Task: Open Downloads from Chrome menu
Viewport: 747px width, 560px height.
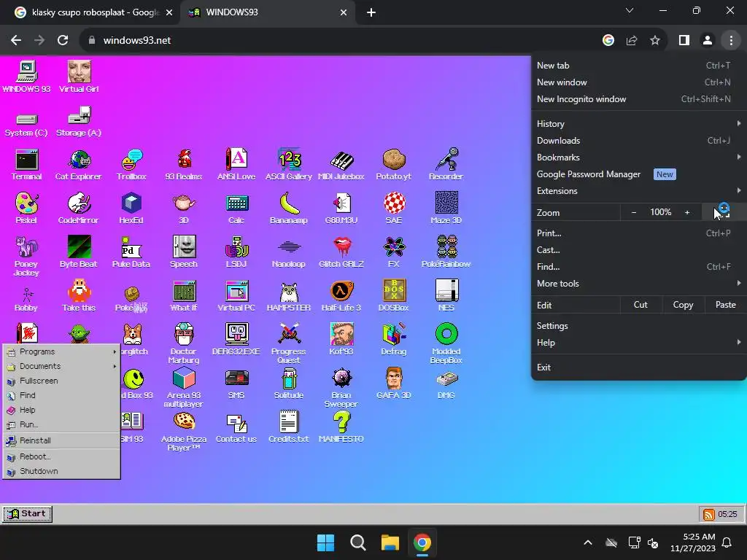Action: click(639, 141)
